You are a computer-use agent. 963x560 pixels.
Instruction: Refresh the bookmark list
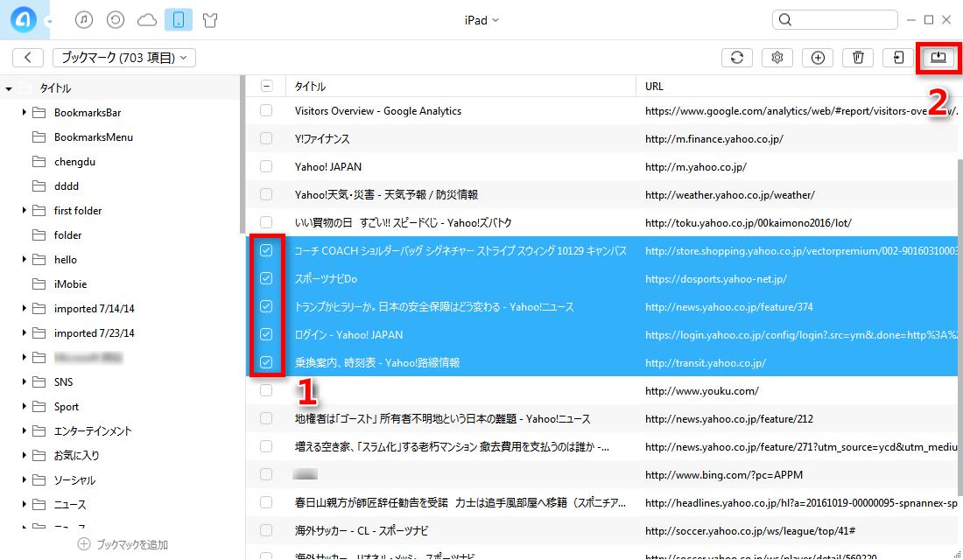point(737,58)
